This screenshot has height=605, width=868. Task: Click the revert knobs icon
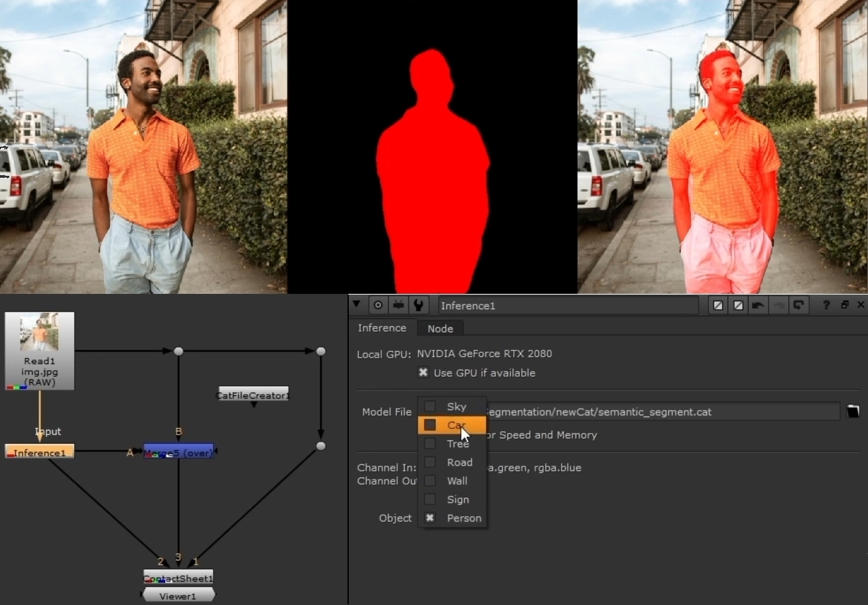(x=798, y=305)
